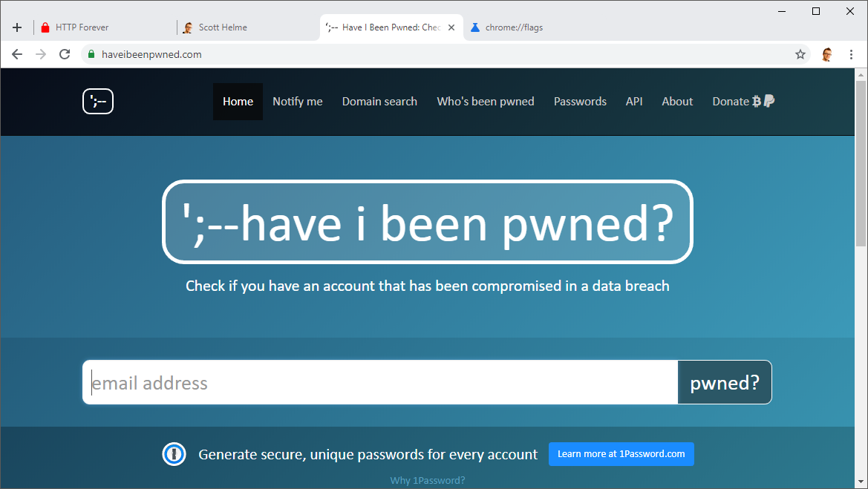Open the browser profile avatar
The height and width of the screenshot is (489, 868).
pos(826,53)
